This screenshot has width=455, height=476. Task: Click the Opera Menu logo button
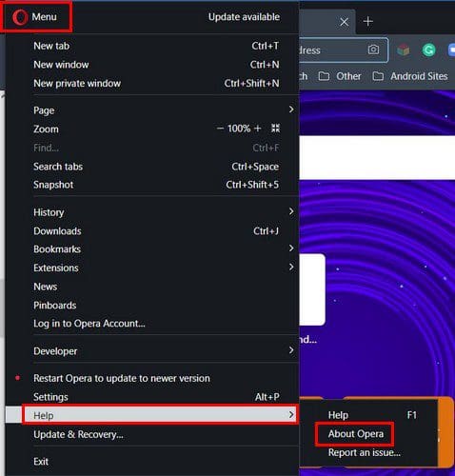click(35, 17)
